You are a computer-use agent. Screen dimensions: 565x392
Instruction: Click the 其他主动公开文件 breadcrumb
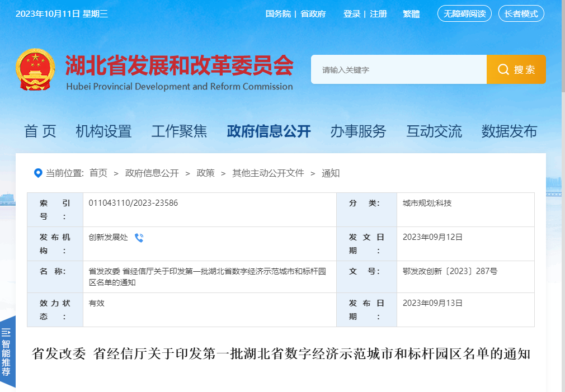[268, 173]
